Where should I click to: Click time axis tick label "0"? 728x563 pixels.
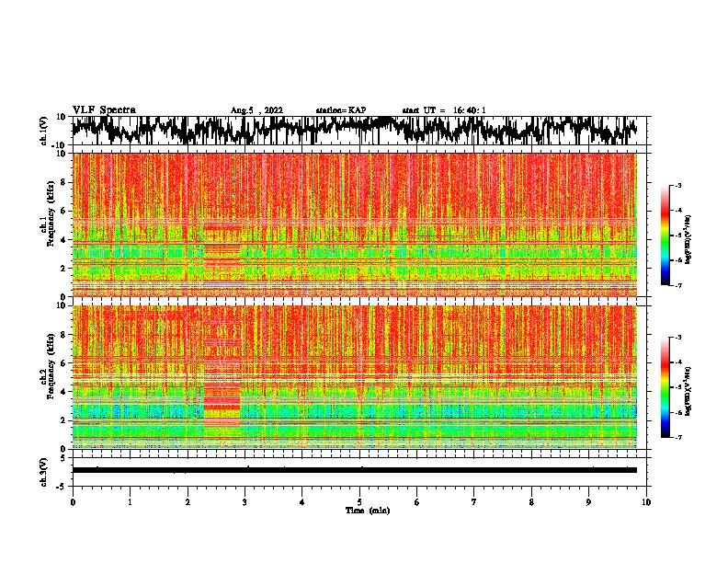73,502
